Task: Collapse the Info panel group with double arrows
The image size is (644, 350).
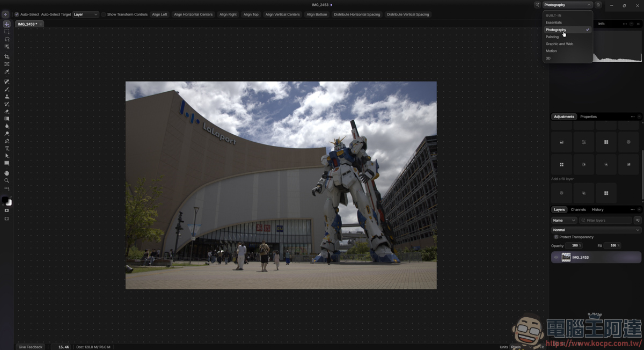Action: [638, 24]
